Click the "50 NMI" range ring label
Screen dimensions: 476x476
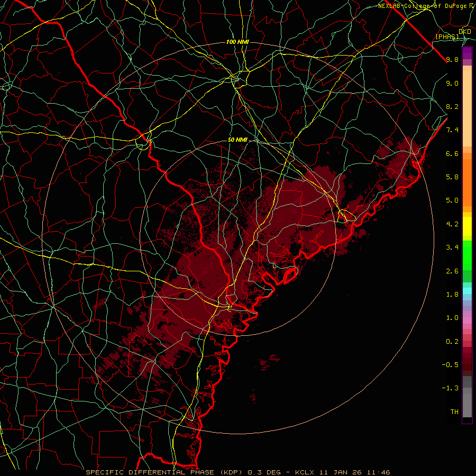pos(237,140)
